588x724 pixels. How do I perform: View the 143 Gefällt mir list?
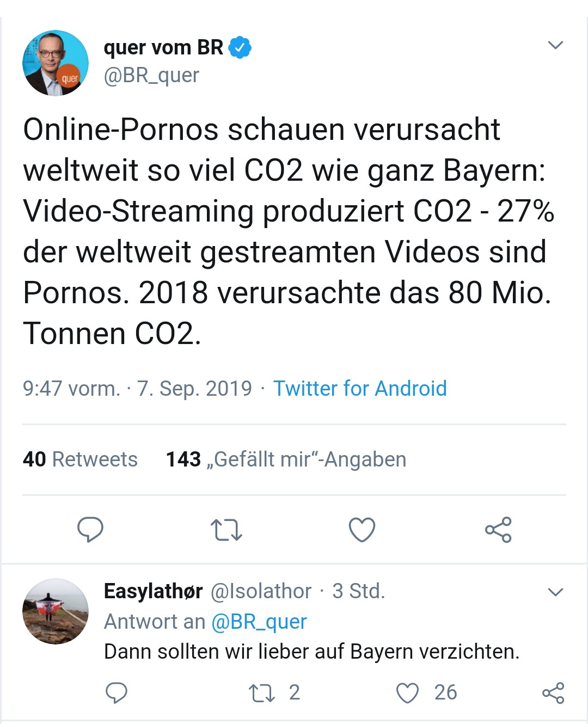point(286,459)
